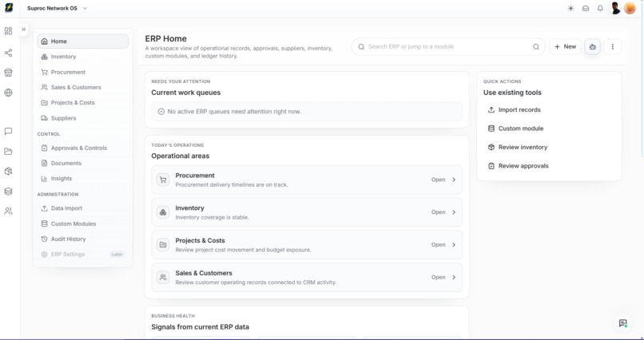Open the storefront icon in left rail
This screenshot has height=340, width=644.
point(8,73)
